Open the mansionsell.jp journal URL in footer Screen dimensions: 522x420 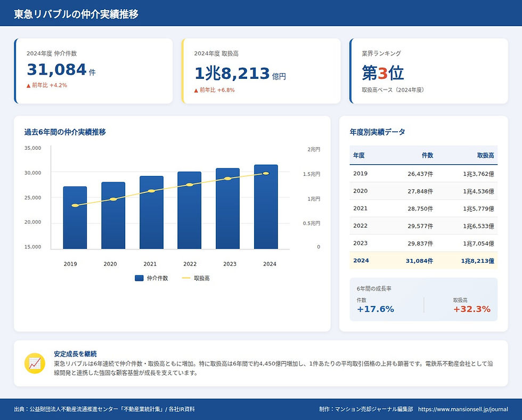[463, 409]
